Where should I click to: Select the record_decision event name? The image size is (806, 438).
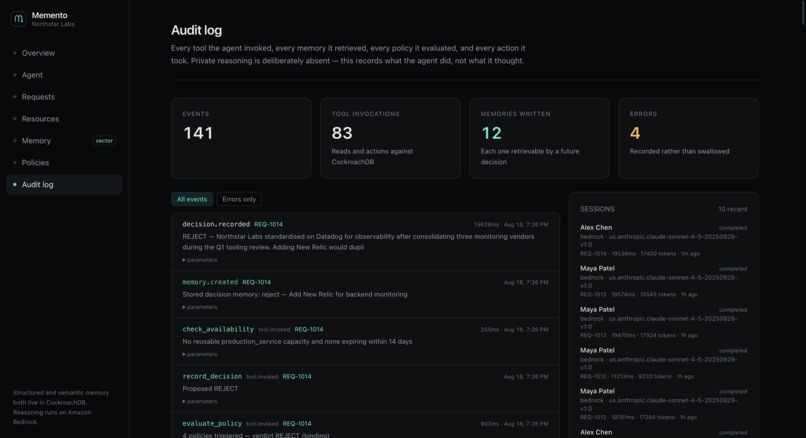(212, 377)
